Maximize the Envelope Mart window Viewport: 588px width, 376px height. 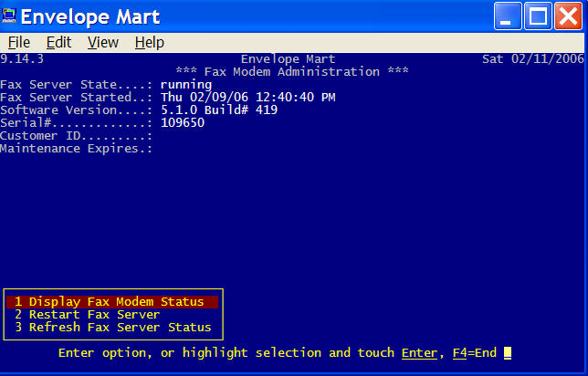(538, 16)
